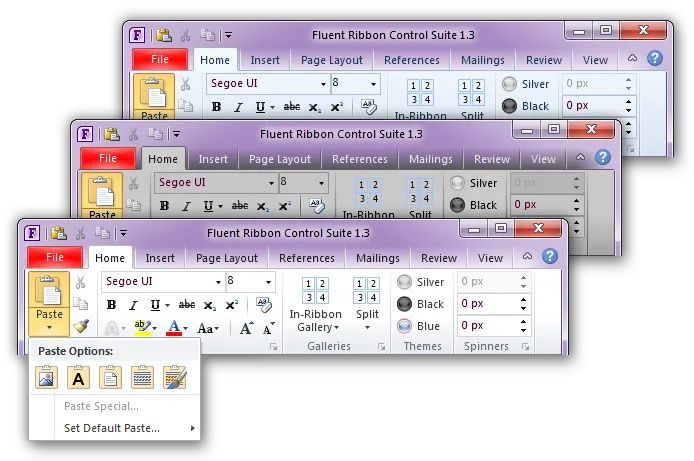Select the Blue theme
The height and width of the screenshot is (461, 694).
coord(419,326)
